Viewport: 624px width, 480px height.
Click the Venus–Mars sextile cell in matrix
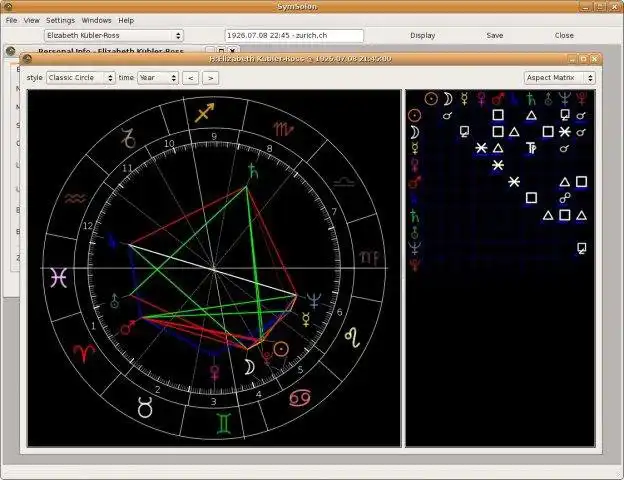pyautogui.click(x=498, y=165)
